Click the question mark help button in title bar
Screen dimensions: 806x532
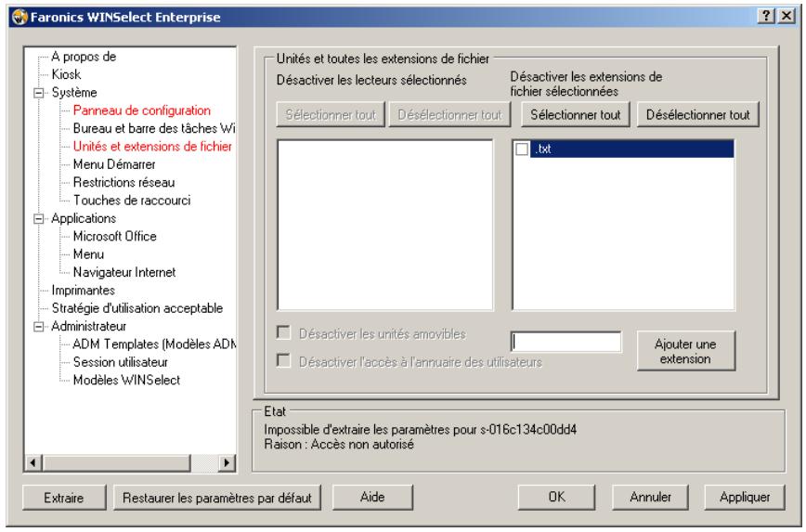point(766,16)
